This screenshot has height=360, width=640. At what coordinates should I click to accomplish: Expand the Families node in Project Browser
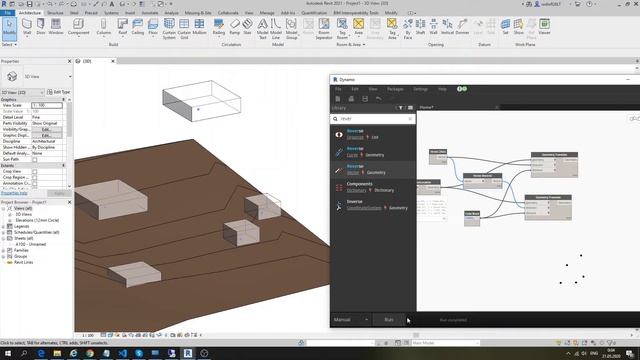tap(3, 250)
